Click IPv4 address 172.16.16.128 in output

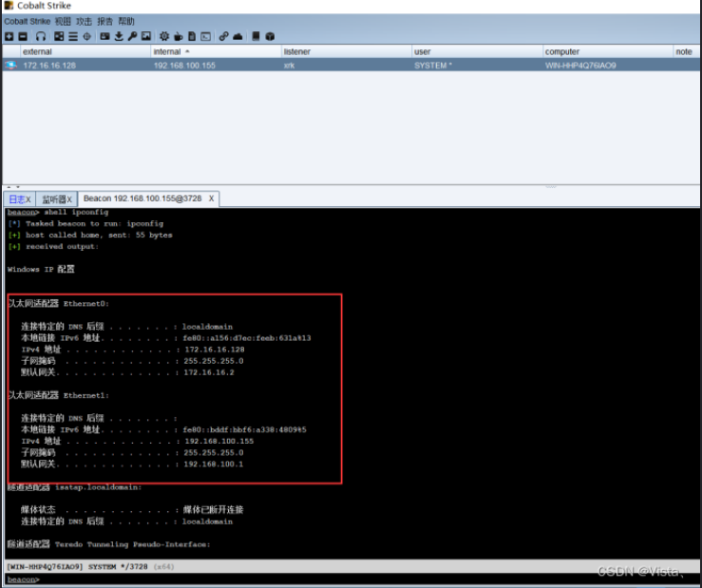click(x=215, y=350)
